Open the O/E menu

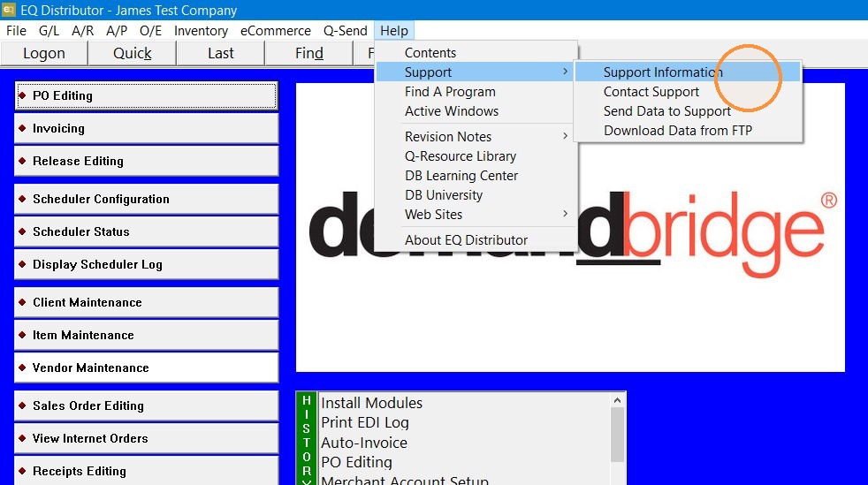(150, 31)
